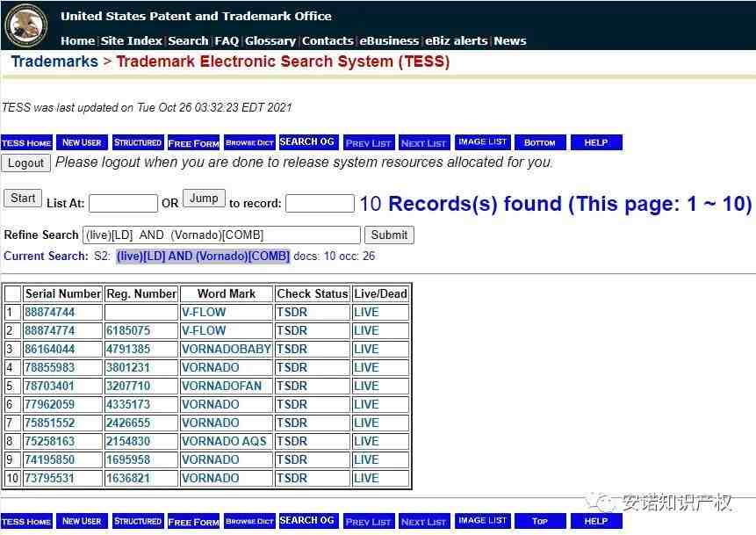Click the Logout button
Screen dimensions: 756x535
26,163
